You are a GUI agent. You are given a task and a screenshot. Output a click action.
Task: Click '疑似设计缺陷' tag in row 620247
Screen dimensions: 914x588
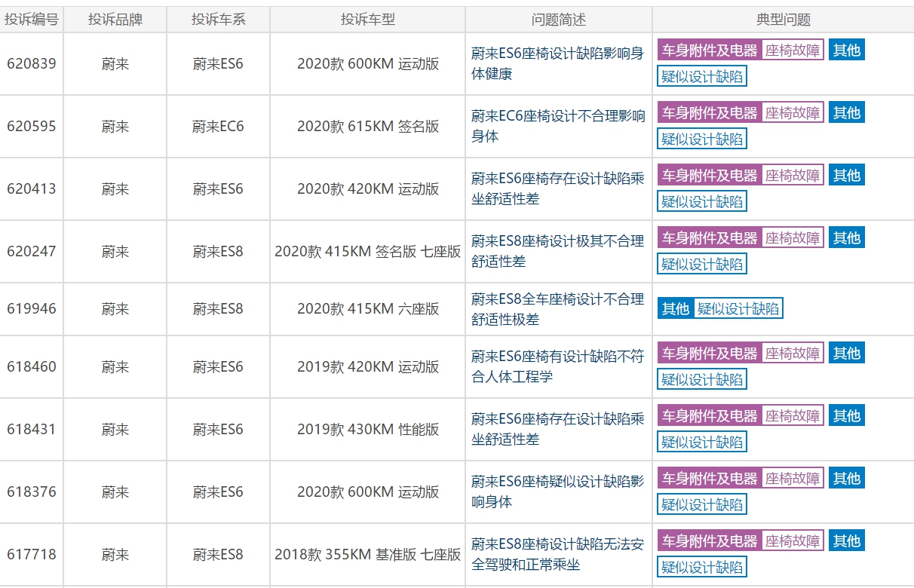[x=702, y=264]
